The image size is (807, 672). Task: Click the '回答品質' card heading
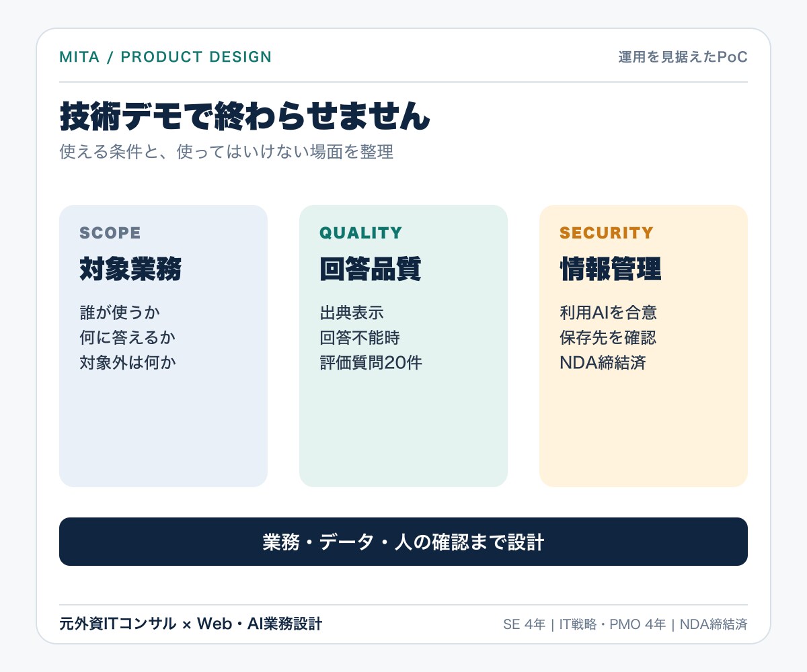click(x=371, y=269)
